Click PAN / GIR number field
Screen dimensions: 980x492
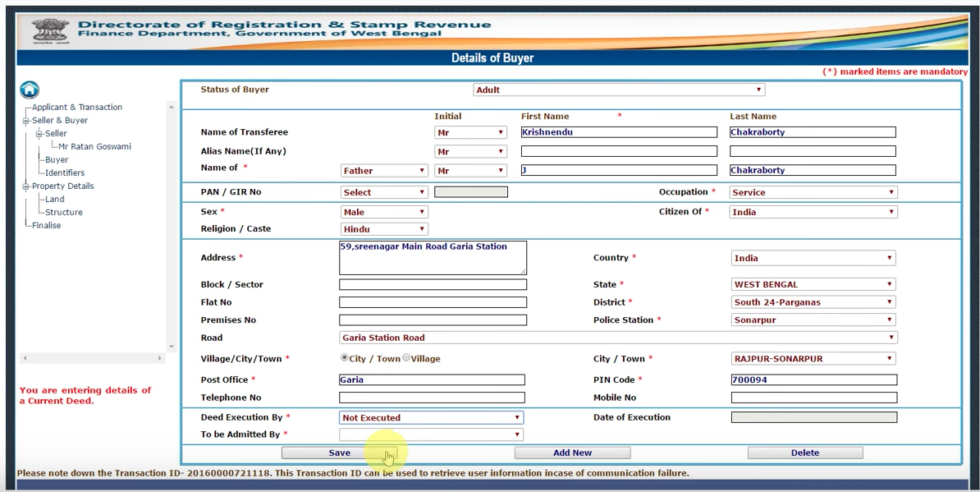(x=470, y=192)
